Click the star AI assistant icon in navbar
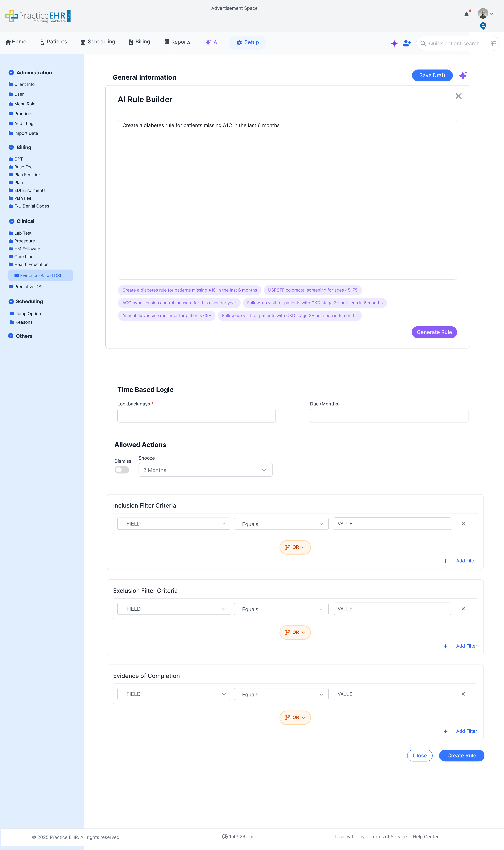 click(394, 44)
